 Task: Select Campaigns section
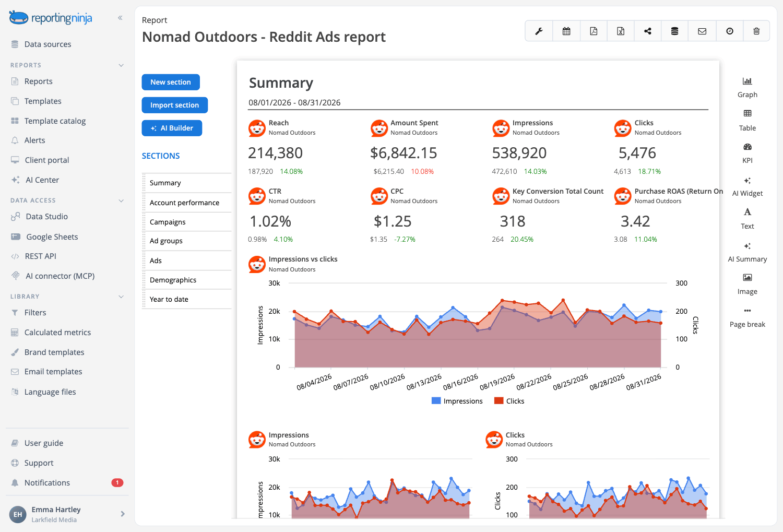click(x=187, y=222)
